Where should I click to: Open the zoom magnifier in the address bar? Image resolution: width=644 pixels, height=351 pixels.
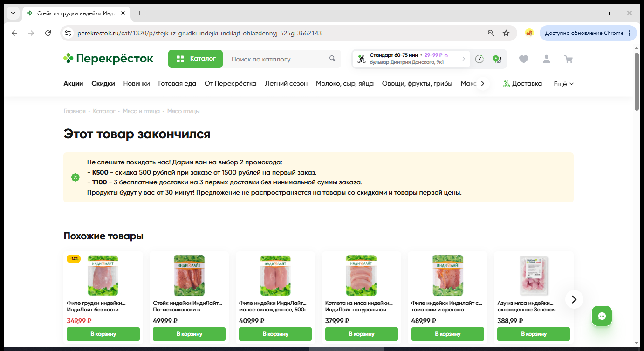[491, 33]
